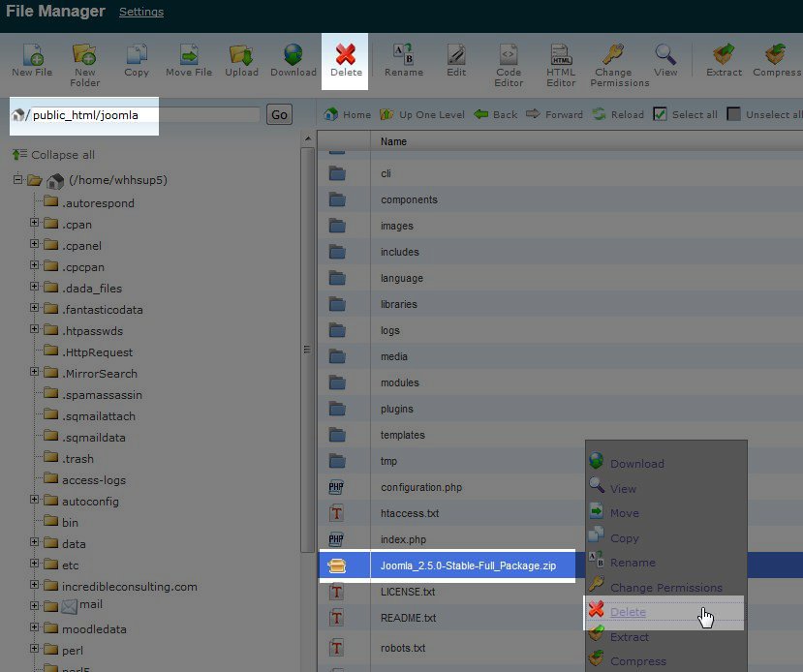Choose Rename in the context menu
803x672 pixels.
pyautogui.click(x=633, y=563)
